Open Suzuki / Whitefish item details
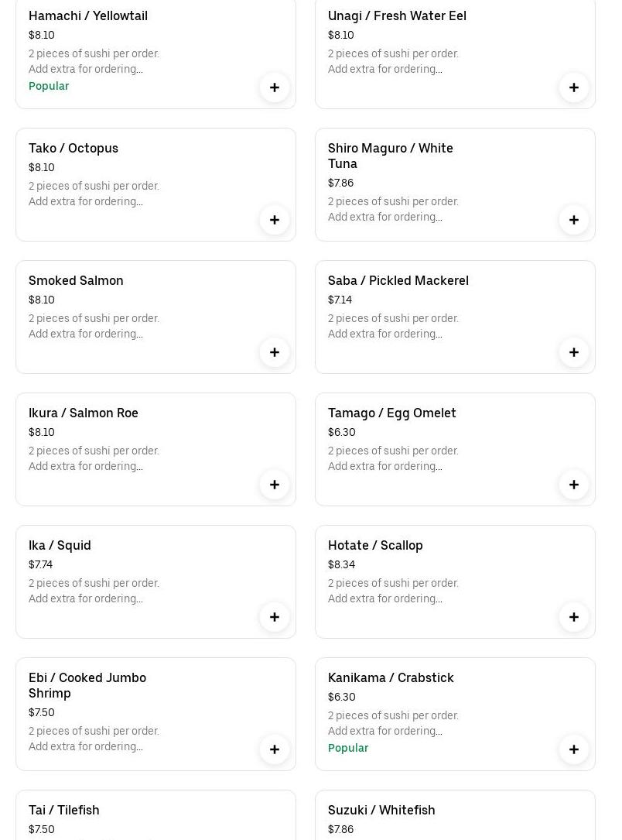This screenshot has height=840, width=622. click(381, 810)
